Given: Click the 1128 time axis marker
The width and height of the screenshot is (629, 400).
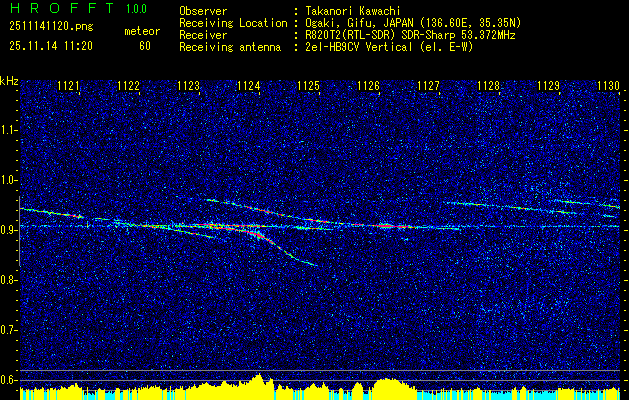Looking at the screenshot, I should 489,85.
